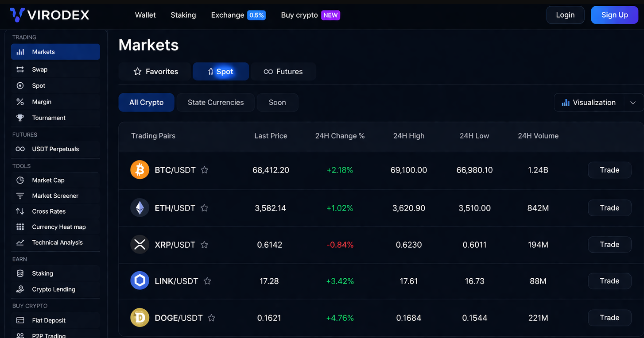
Task: Select the State Currencies filter tab
Action: 216,103
